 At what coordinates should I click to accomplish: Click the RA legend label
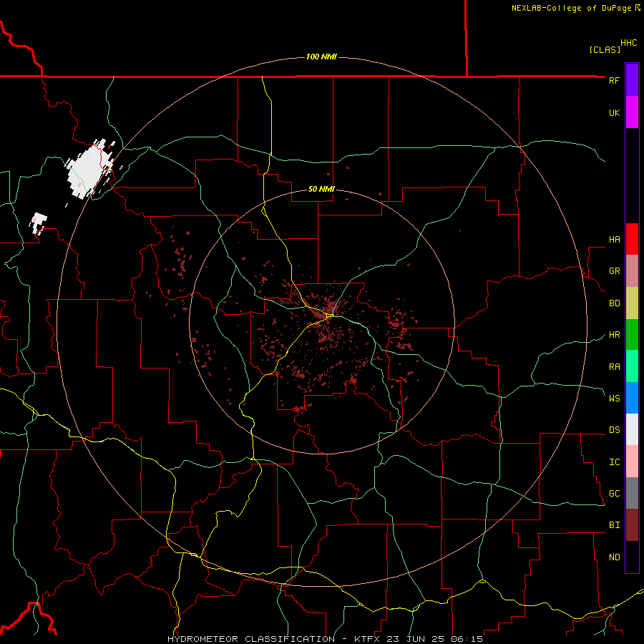pos(614,367)
